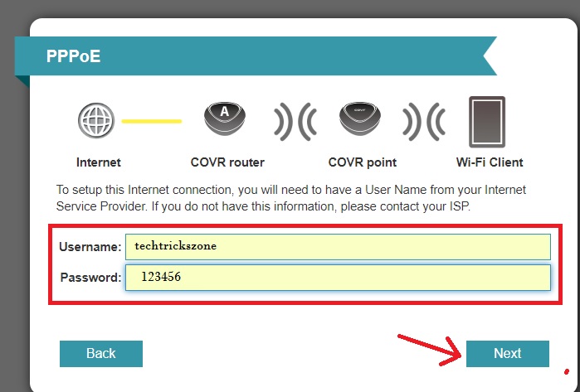580x392 pixels.
Task: Click the "COVR point" caption text
Action: (363, 162)
